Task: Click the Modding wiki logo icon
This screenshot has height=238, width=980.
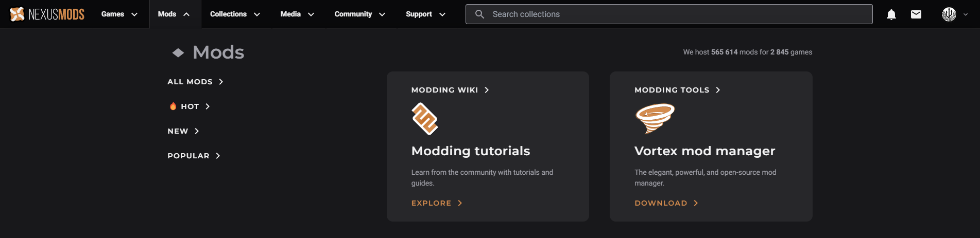Action: 425,119
